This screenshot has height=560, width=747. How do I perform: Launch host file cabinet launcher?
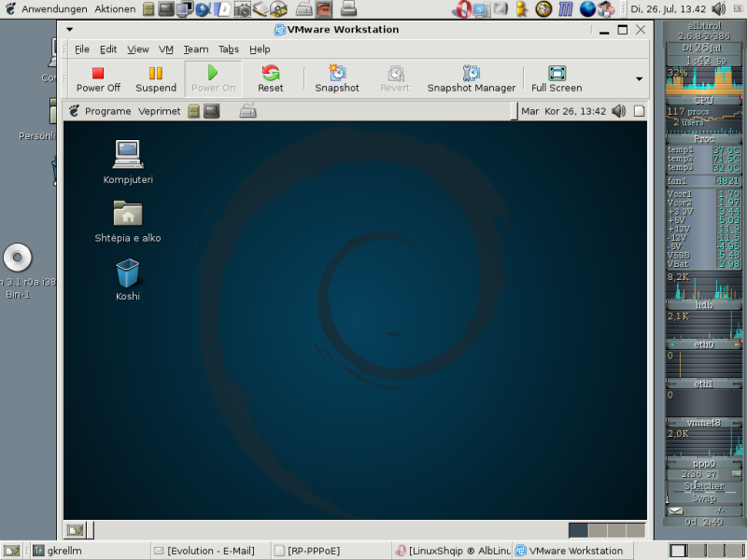(x=148, y=9)
